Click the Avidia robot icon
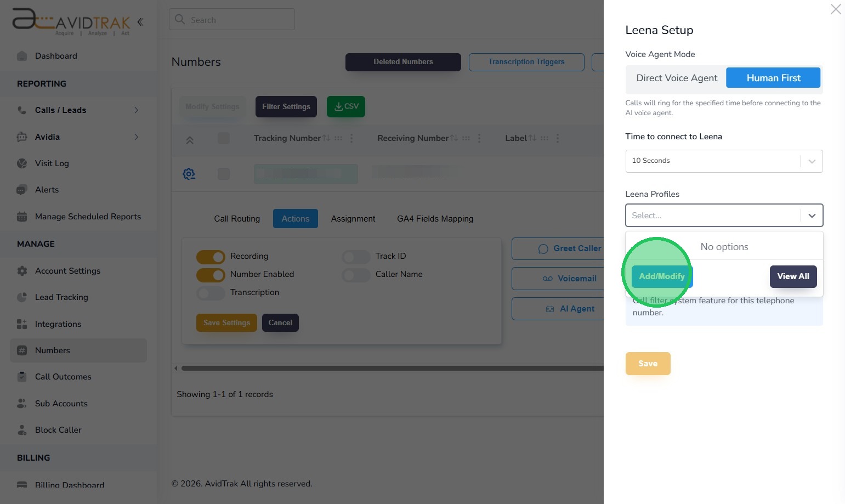 point(22,137)
